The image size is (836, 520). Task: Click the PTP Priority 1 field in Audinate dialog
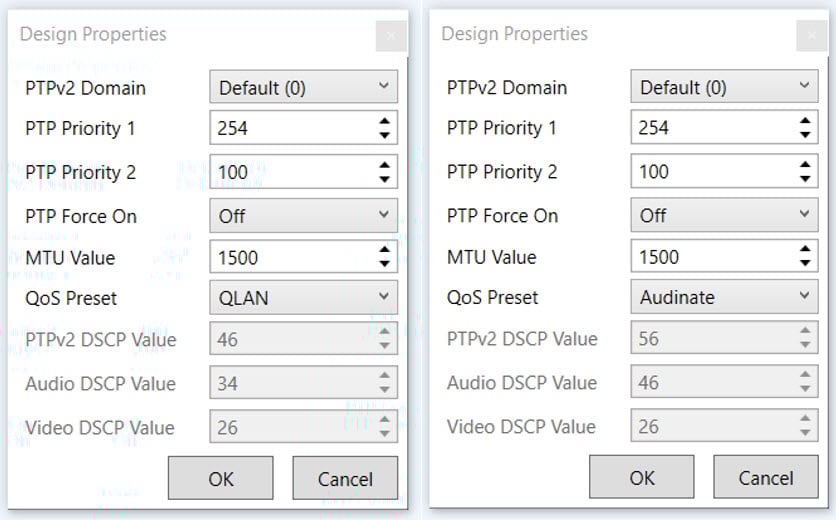(x=710, y=128)
